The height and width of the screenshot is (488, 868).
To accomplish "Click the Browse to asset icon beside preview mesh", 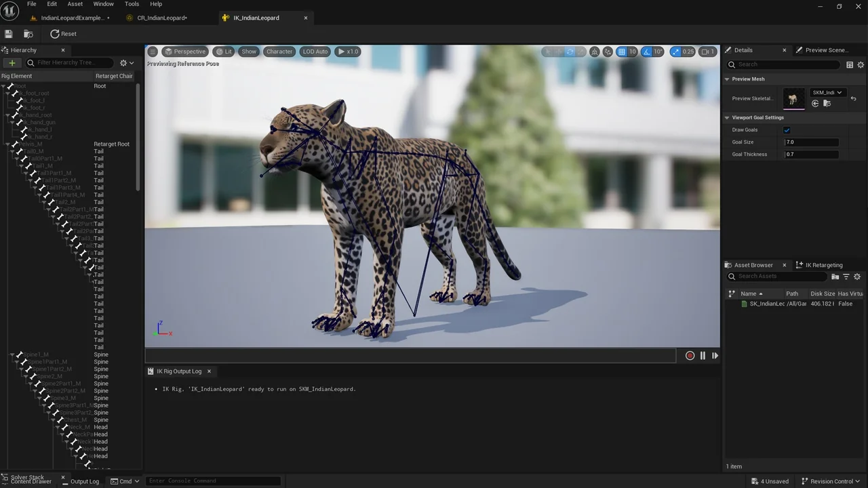I will [x=827, y=103].
